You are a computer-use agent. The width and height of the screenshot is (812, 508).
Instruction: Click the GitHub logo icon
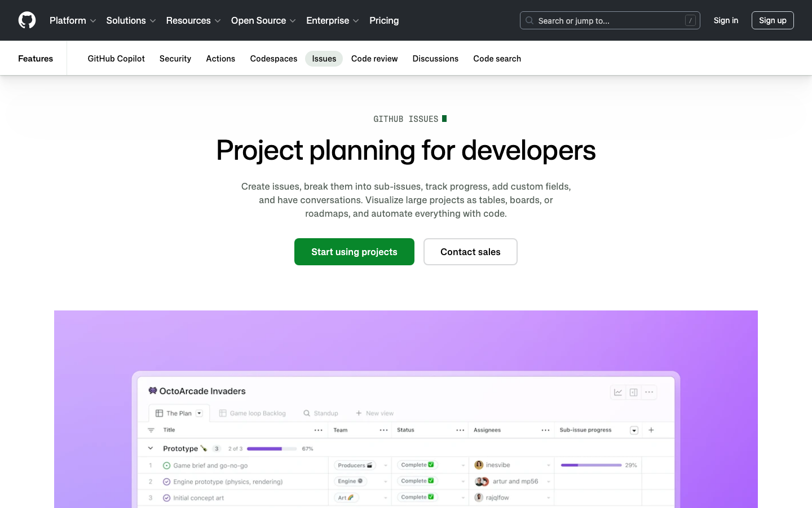click(27, 20)
